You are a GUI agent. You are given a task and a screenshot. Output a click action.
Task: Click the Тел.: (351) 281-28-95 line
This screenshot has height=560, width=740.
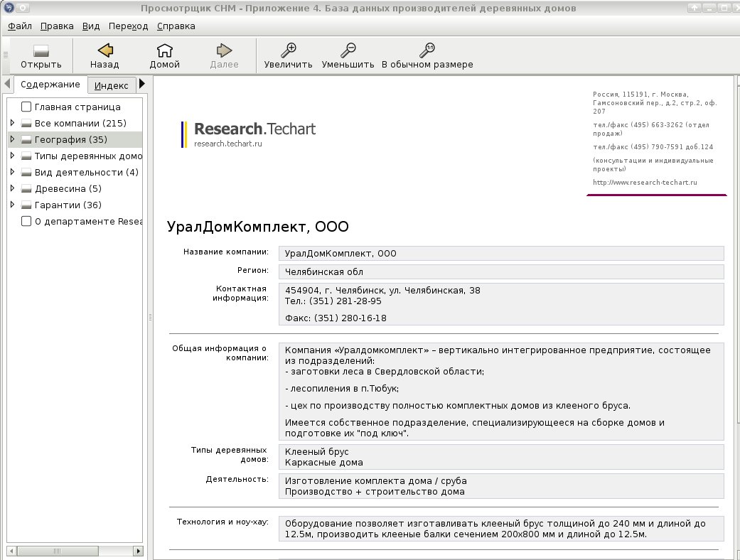(333, 301)
